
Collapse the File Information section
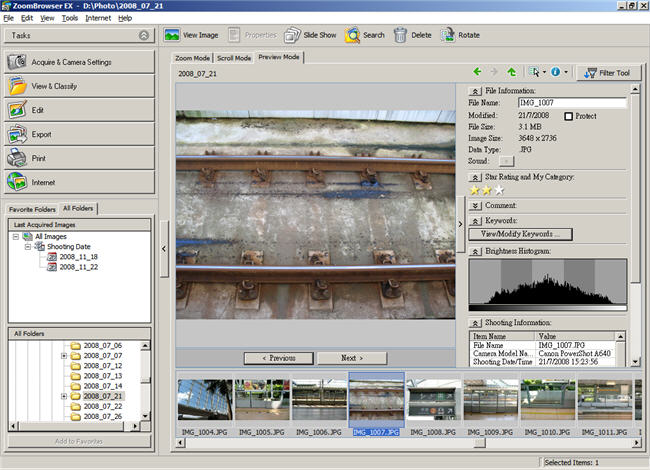click(476, 90)
